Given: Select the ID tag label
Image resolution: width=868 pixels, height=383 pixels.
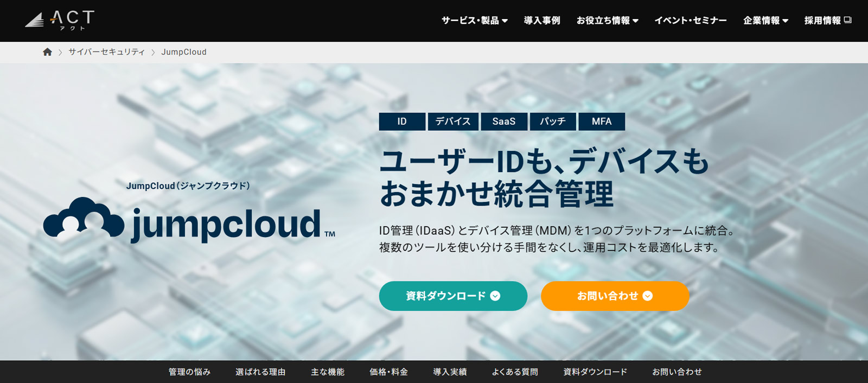Looking at the screenshot, I should coord(402,122).
